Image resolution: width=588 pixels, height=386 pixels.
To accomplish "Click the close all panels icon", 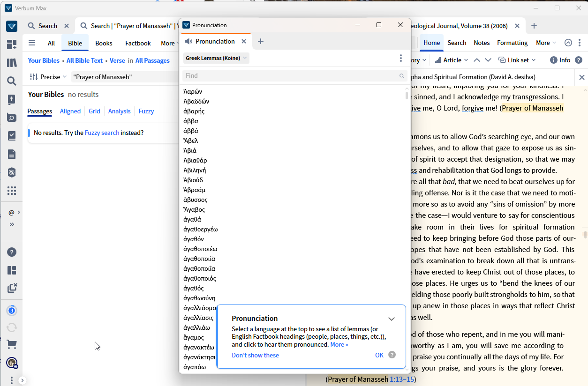I will click(12, 288).
